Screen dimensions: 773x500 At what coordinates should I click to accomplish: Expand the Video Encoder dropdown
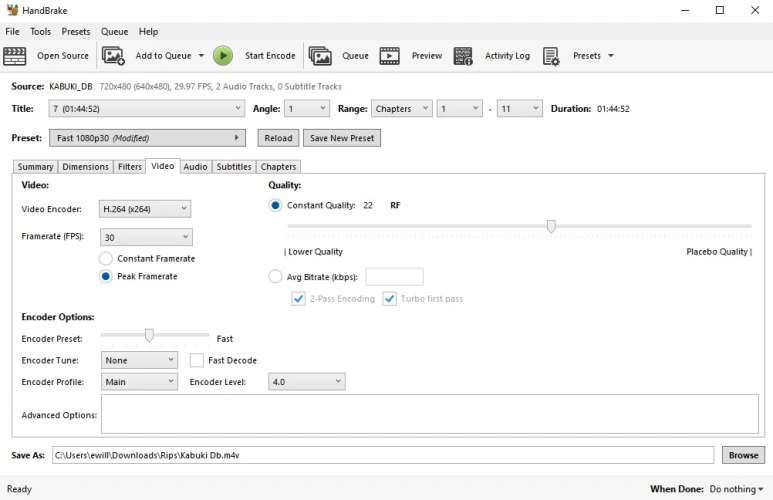[x=145, y=209]
